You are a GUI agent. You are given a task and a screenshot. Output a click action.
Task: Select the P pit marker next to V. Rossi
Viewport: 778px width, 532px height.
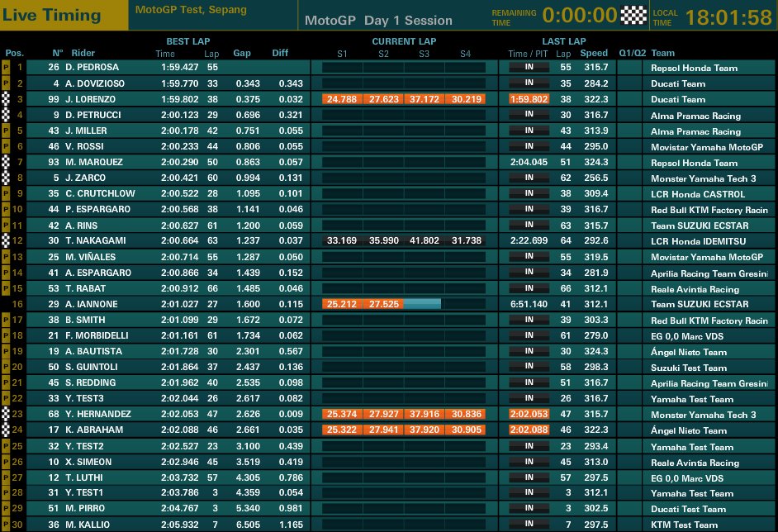(6, 146)
